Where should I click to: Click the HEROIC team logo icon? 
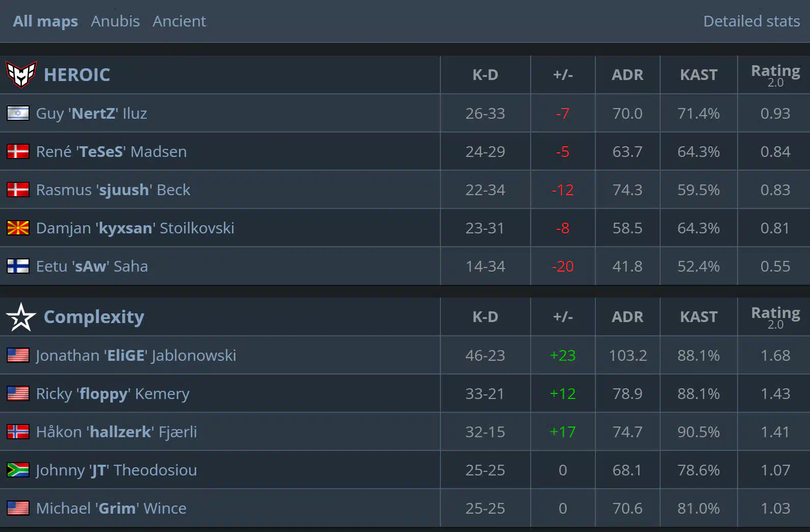[x=21, y=75]
